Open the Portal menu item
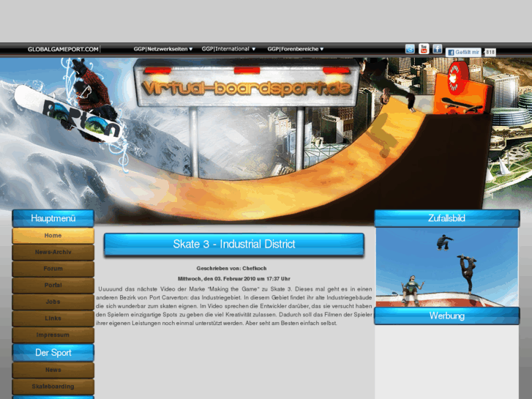This screenshot has height=399, width=532. pyautogui.click(x=53, y=286)
